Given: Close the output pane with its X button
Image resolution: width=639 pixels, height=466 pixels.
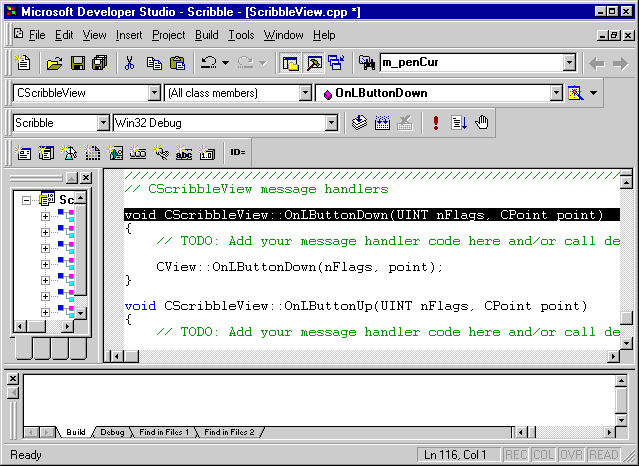Looking at the screenshot, I should [x=13, y=379].
